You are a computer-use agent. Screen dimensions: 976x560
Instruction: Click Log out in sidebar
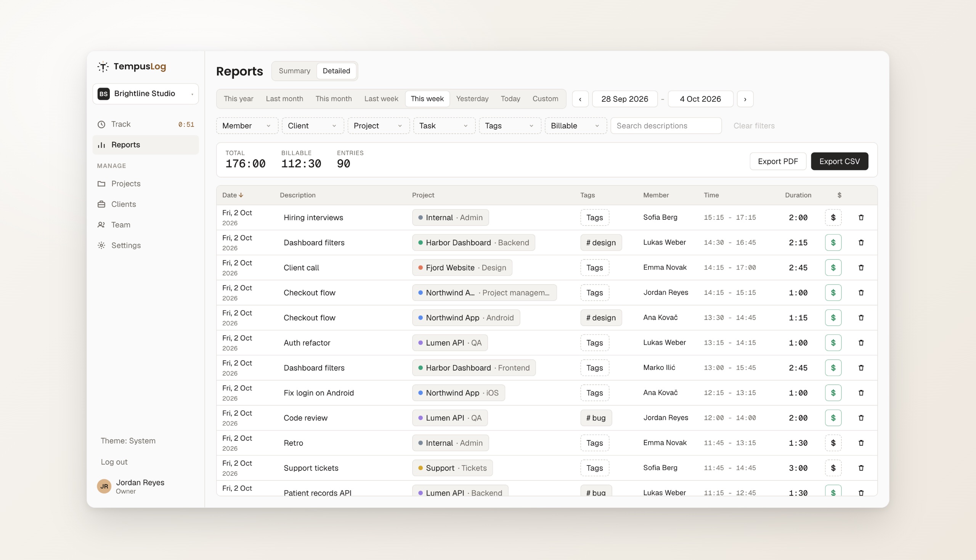pyautogui.click(x=114, y=462)
